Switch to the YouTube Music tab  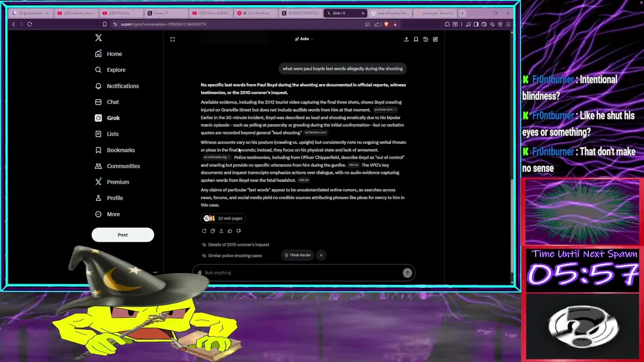[255, 13]
